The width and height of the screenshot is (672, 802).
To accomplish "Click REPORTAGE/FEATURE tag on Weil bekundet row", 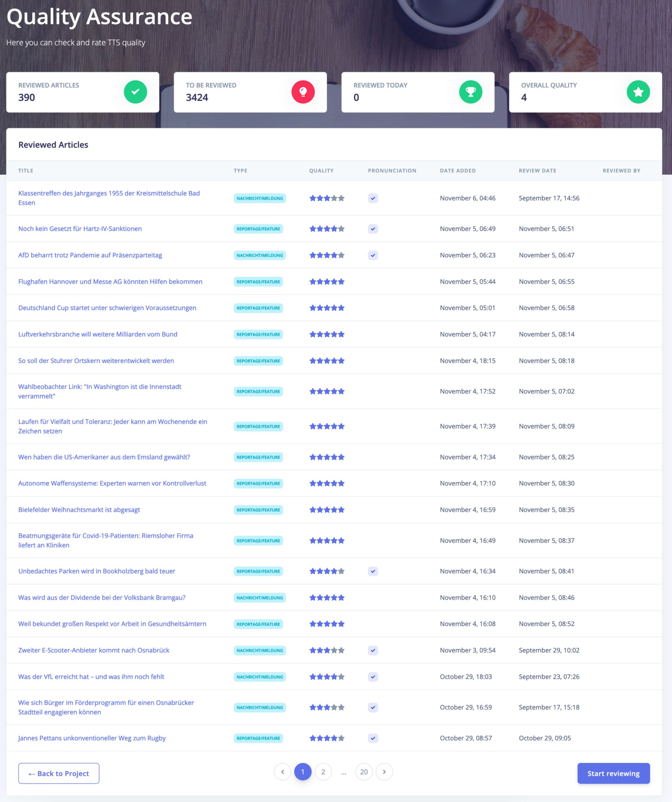I will tap(258, 624).
